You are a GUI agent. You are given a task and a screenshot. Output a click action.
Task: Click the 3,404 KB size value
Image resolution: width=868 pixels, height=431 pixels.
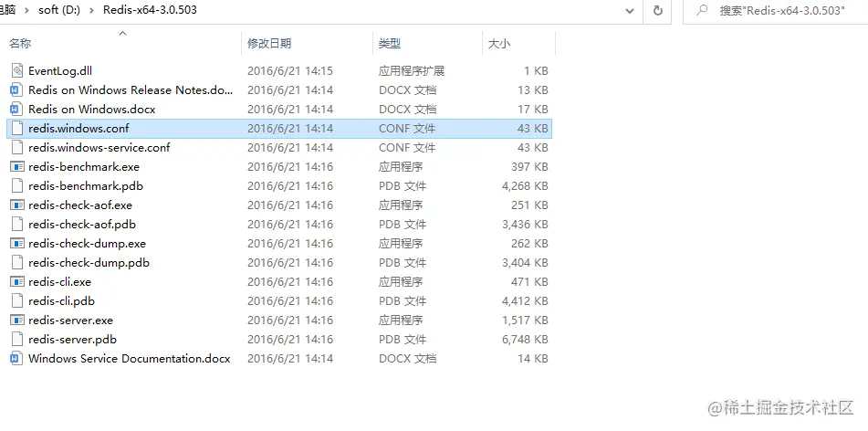(525, 263)
